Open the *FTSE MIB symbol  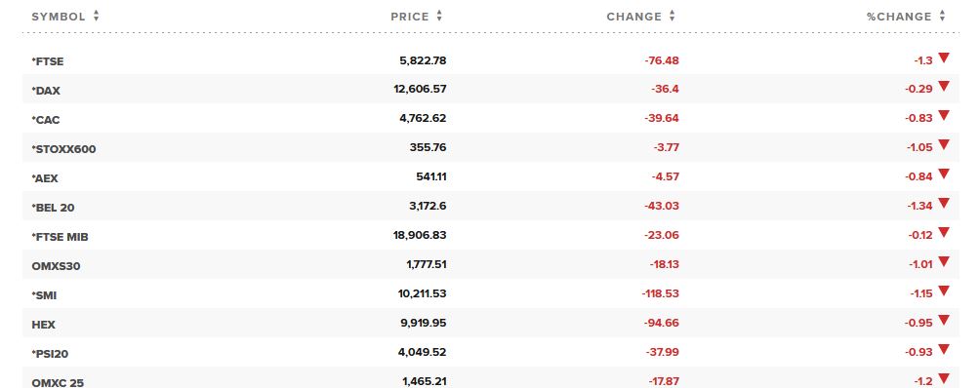64,237
